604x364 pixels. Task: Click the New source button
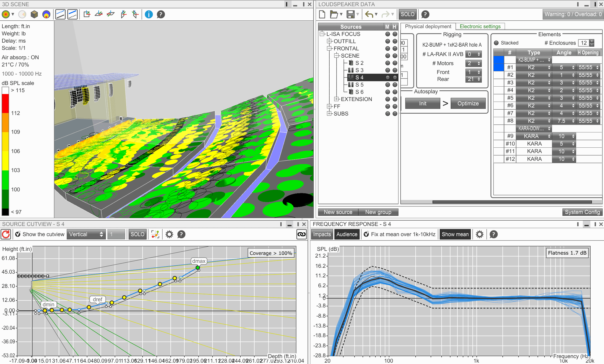click(338, 212)
